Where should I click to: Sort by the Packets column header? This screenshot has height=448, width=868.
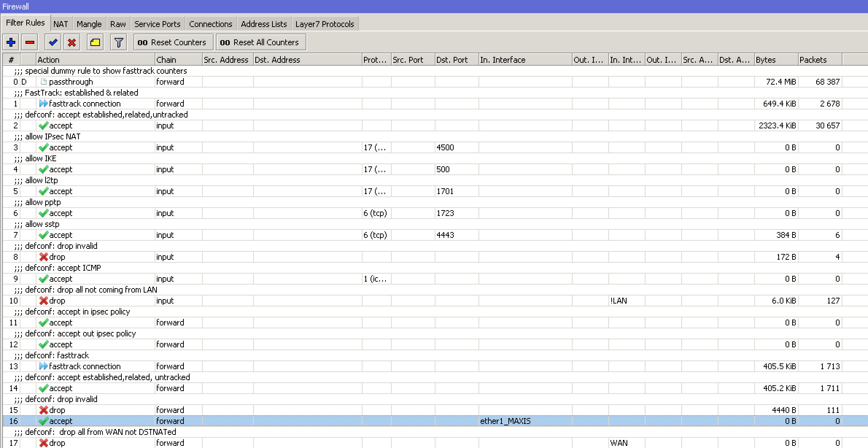pos(820,60)
